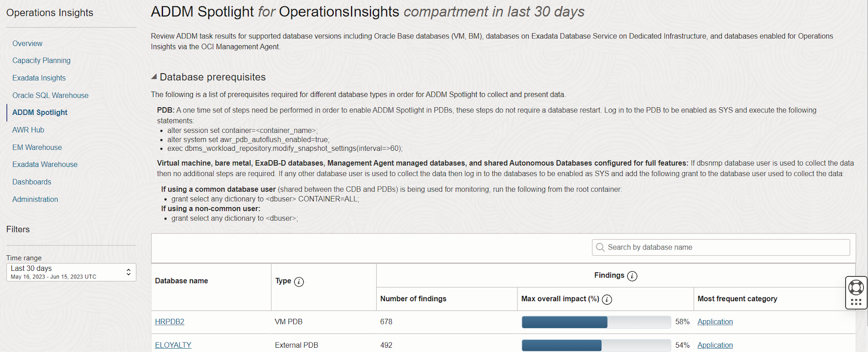868x352 pixels.
Task: Open the Max overall impact info icon
Action: (x=608, y=299)
